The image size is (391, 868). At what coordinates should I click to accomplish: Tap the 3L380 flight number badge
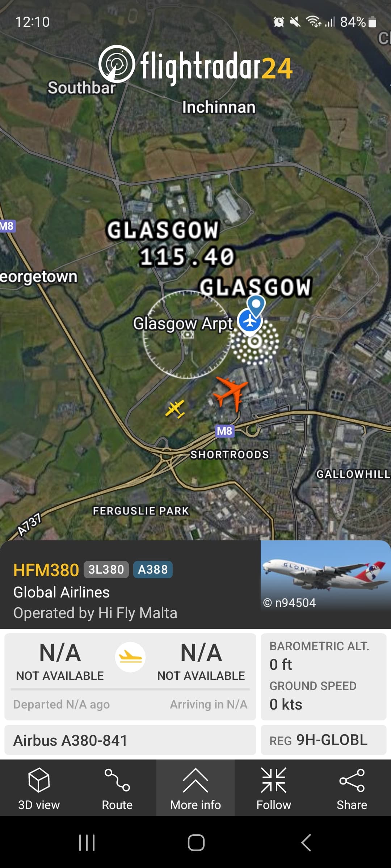tap(106, 570)
